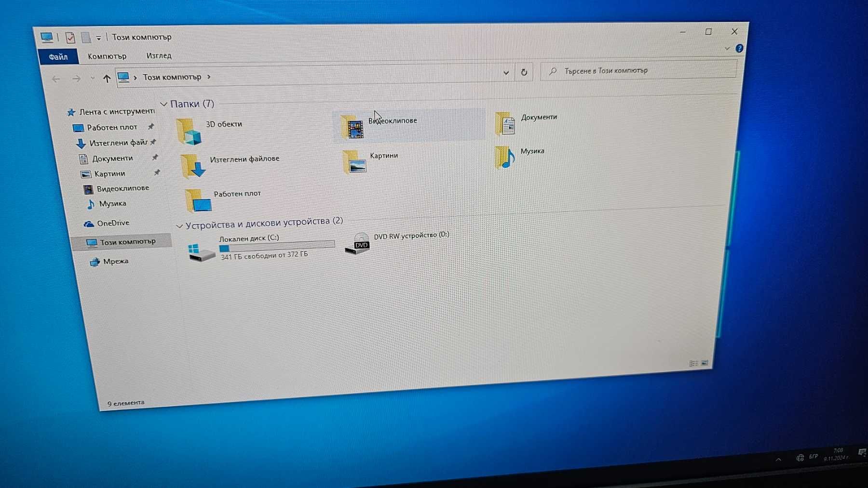Screen dimensions: 868x488
Task: Click the computer icon in the title bar
Action: (x=47, y=37)
